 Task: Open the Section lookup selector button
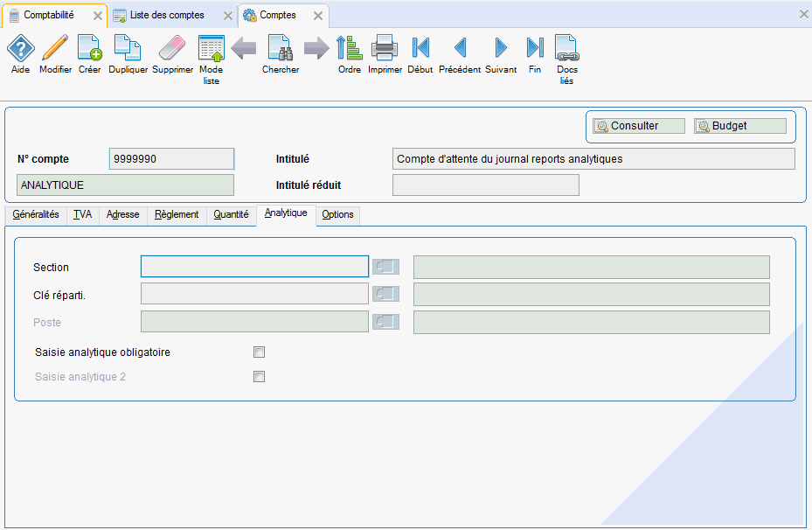(385, 267)
